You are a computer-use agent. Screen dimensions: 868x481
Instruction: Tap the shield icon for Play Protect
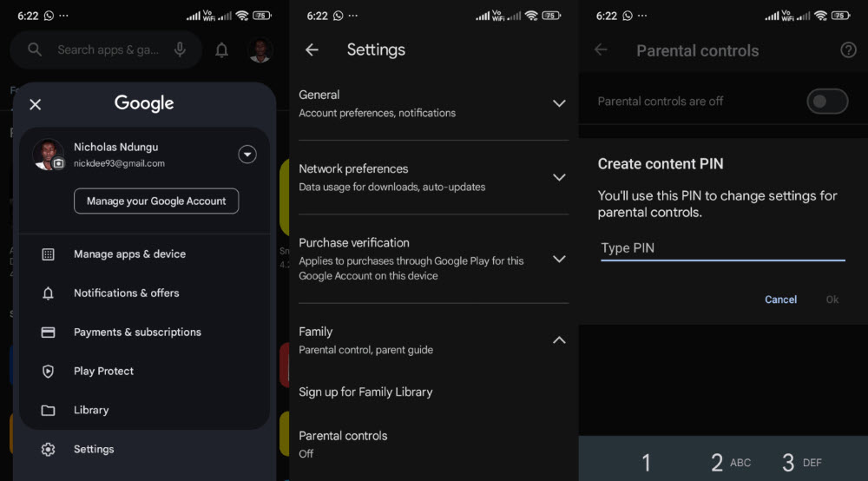point(48,371)
